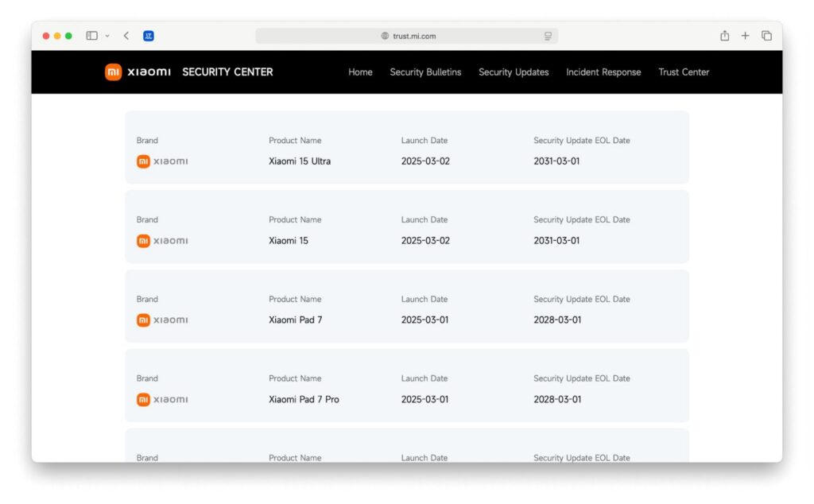Image resolution: width=814 pixels, height=504 pixels.
Task: Select the Incident Response navigation item
Action: (x=603, y=72)
